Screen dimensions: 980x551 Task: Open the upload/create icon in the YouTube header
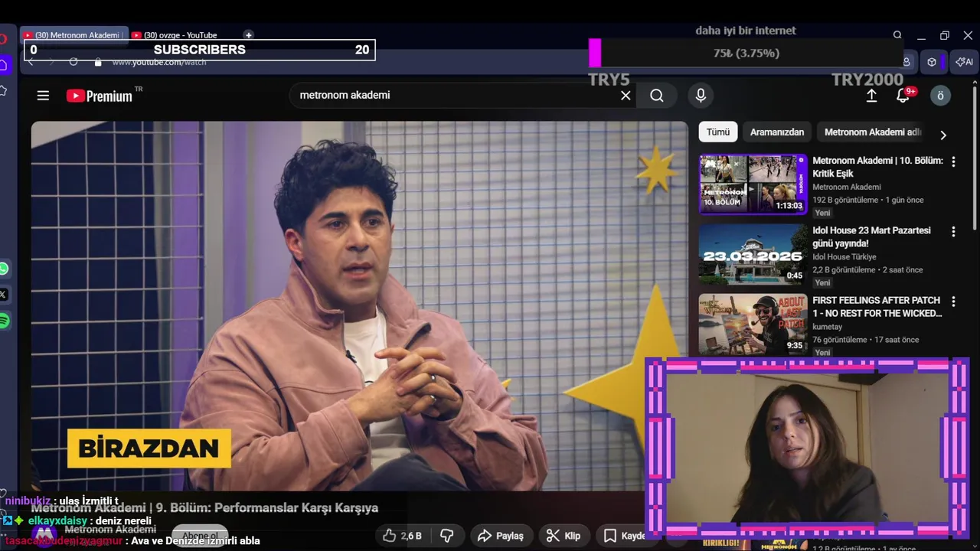[871, 96]
